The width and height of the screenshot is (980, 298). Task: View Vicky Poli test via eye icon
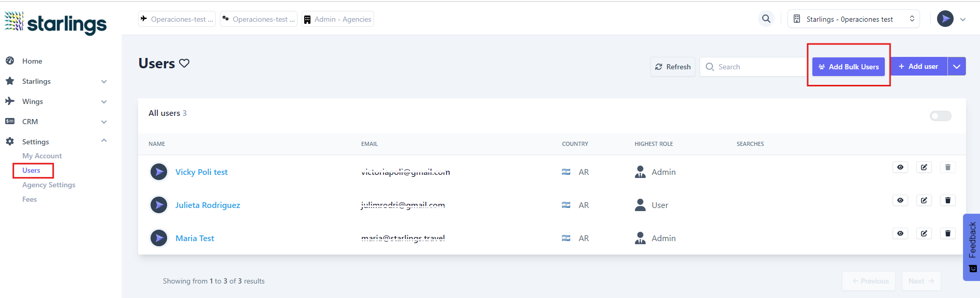point(900,167)
